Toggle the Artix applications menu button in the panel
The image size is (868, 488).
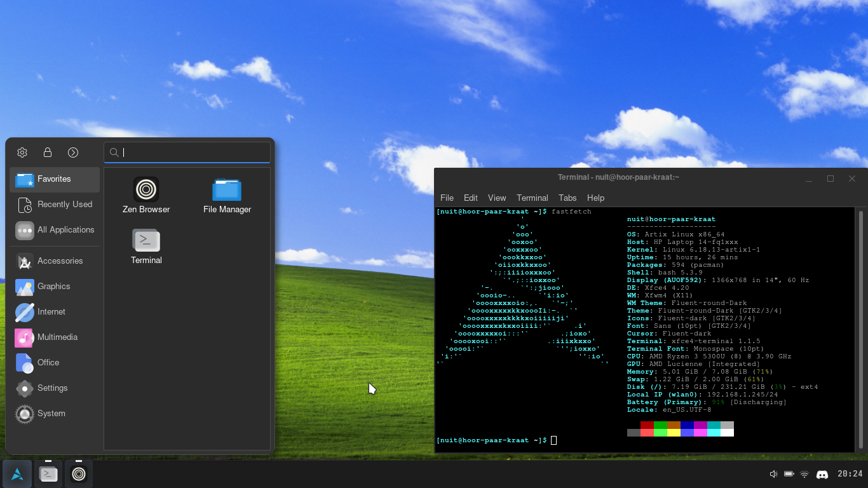[17, 474]
